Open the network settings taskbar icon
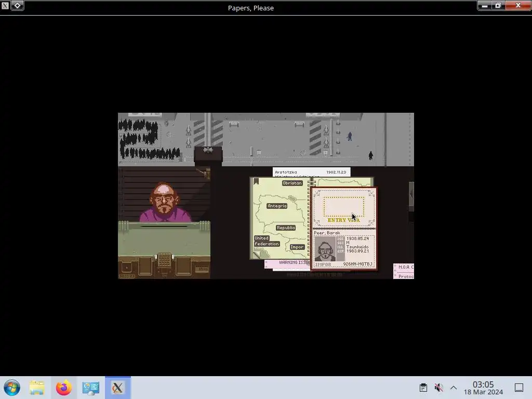Viewport: 532px width, 399px height. [90, 388]
